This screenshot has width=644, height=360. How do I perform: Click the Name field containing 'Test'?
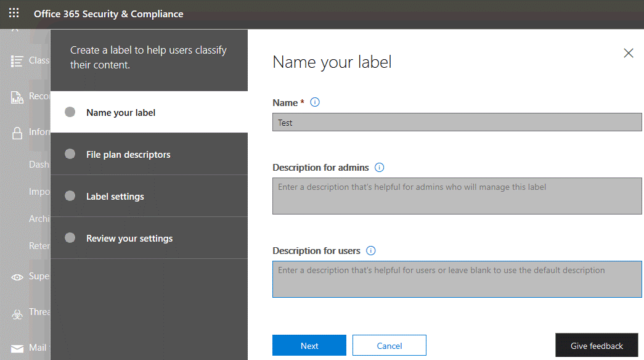(x=457, y=123)
